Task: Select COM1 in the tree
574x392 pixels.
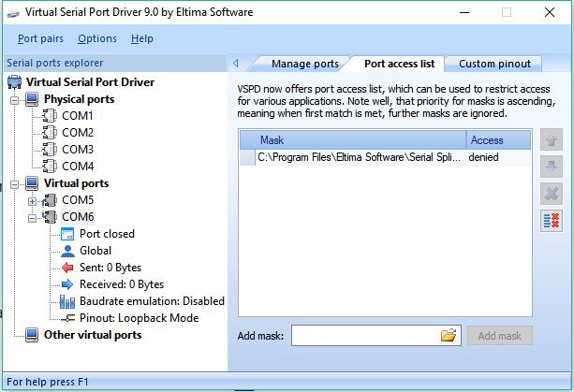Action: point(78,116)
